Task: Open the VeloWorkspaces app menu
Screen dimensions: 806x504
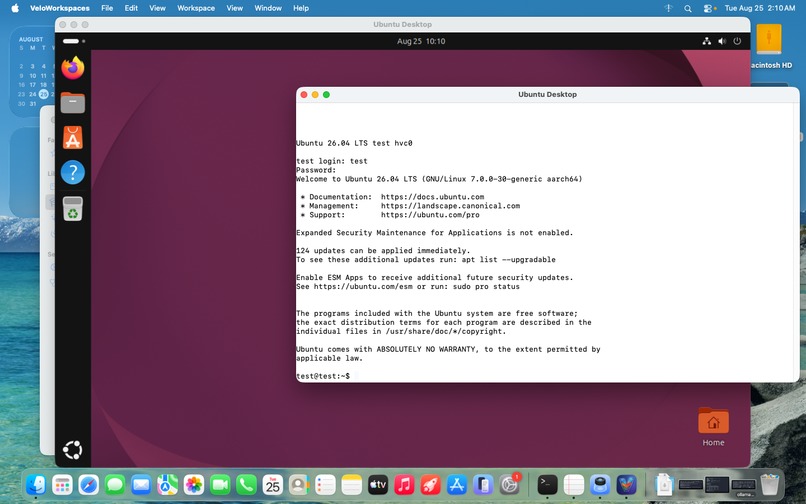Action: tap(60, 8)
